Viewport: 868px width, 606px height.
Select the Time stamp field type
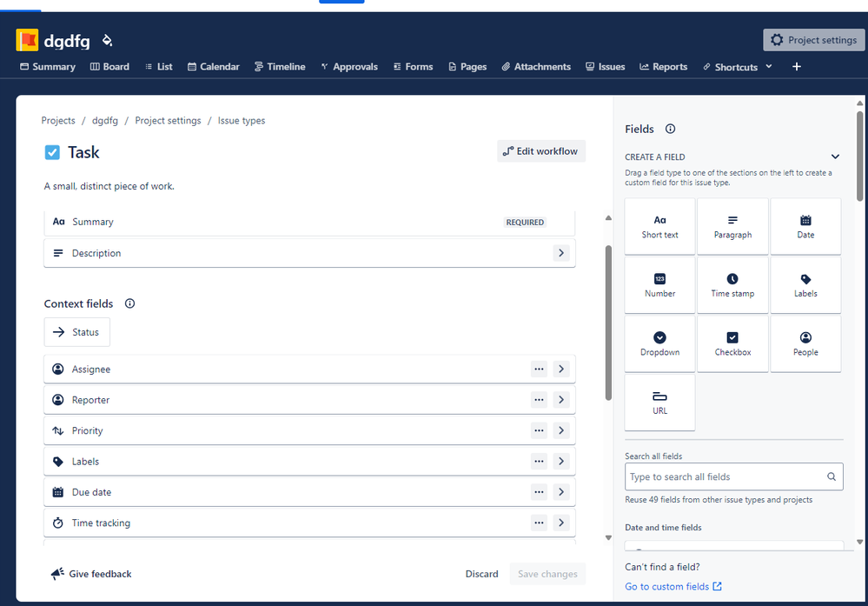click(732, 285)
